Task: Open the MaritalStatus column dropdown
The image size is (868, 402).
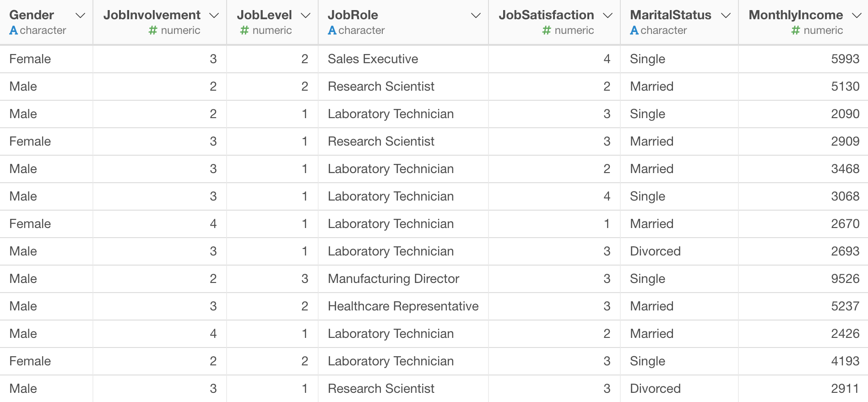Action: click(x=726, y=16)
